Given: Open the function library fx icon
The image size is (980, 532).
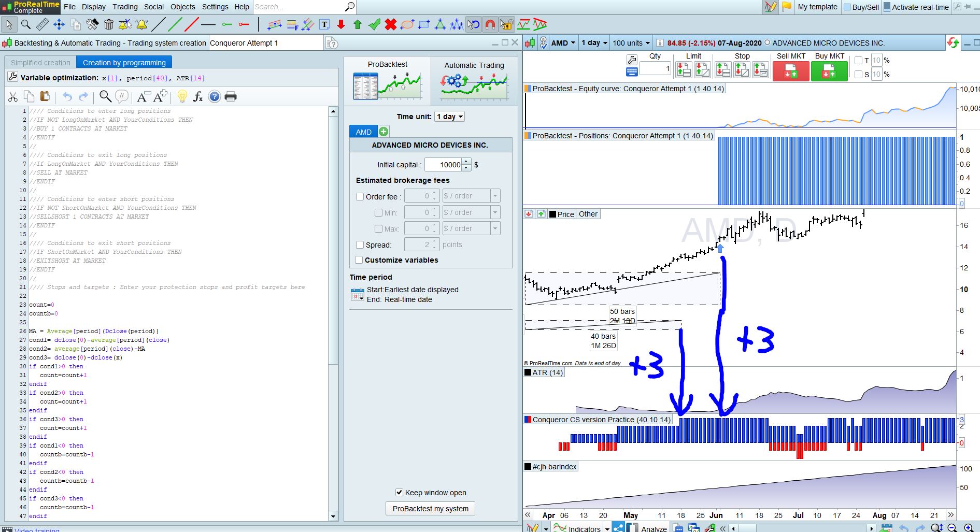Looking at the screenshot, I should (198, 96).
